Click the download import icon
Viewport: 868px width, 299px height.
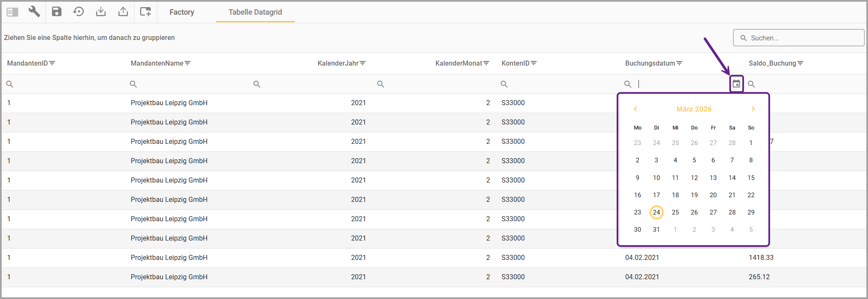(101, 12)
